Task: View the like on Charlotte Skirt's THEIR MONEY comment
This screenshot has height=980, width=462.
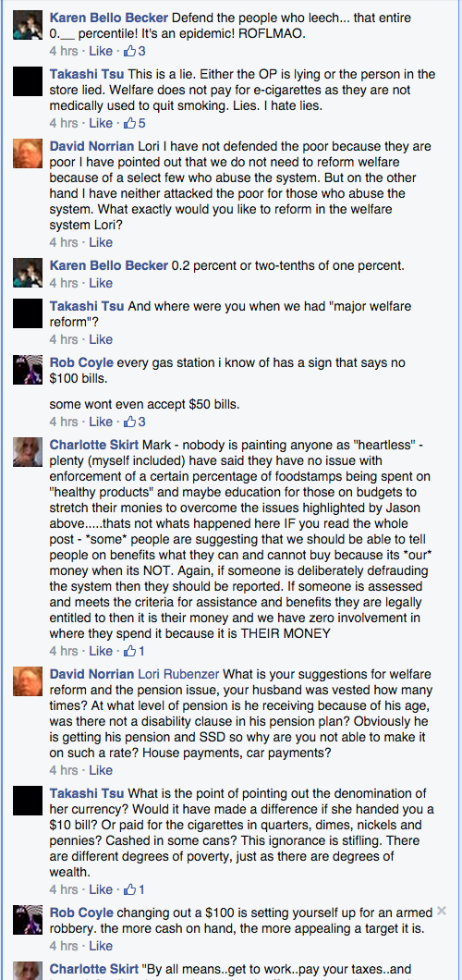Action: tap(134, 651)
